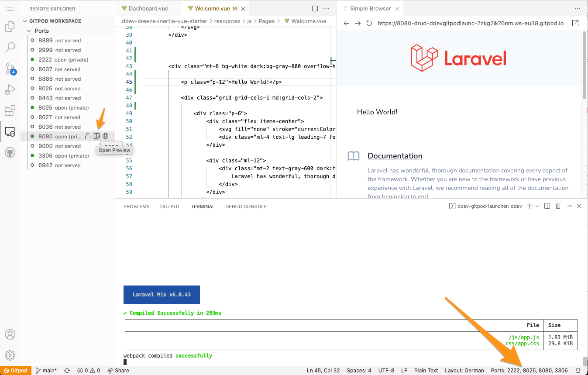
Task: Click the errors and warnings count
Action: [x=89, y=371]
